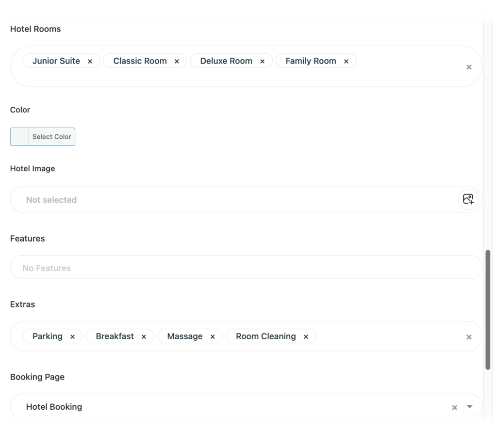Remove the Breakfast extra
The image size is (497, 448).
click(x=144, y=337)
